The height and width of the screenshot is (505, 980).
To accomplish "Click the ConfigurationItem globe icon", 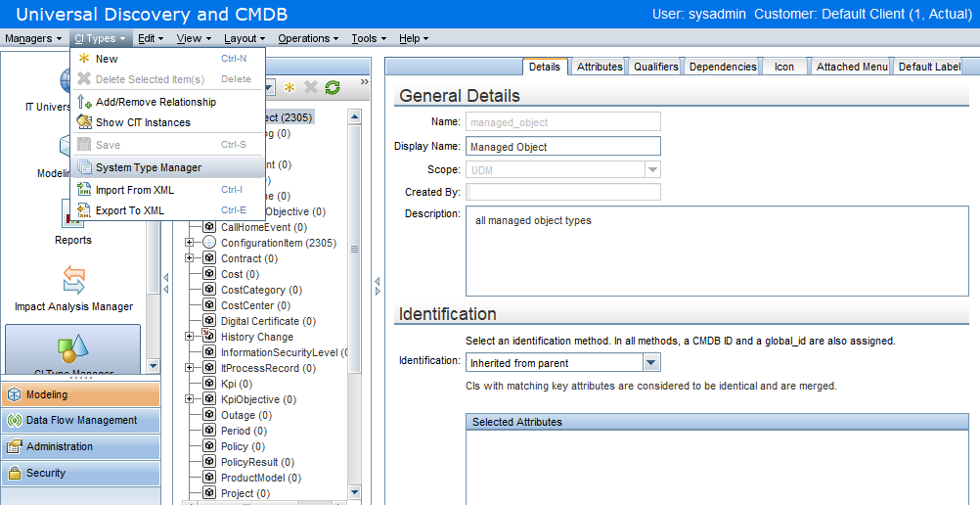I will click(x=209, y=243).
